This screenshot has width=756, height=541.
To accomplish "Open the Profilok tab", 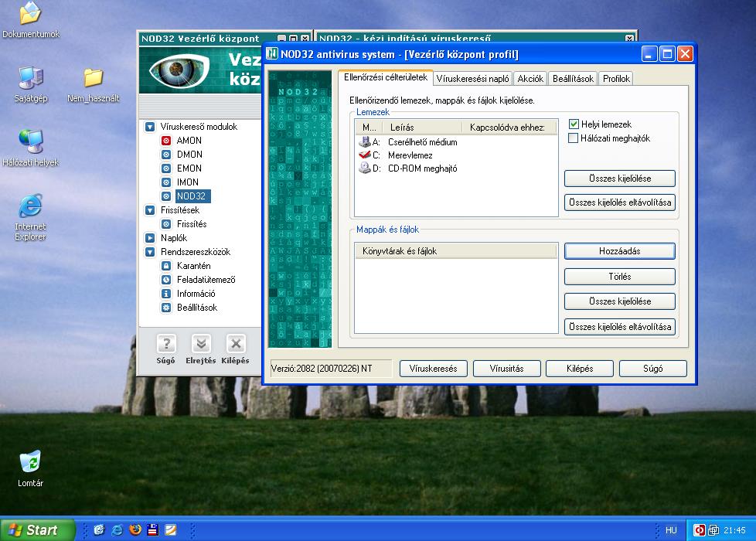I will click(616, 79).
